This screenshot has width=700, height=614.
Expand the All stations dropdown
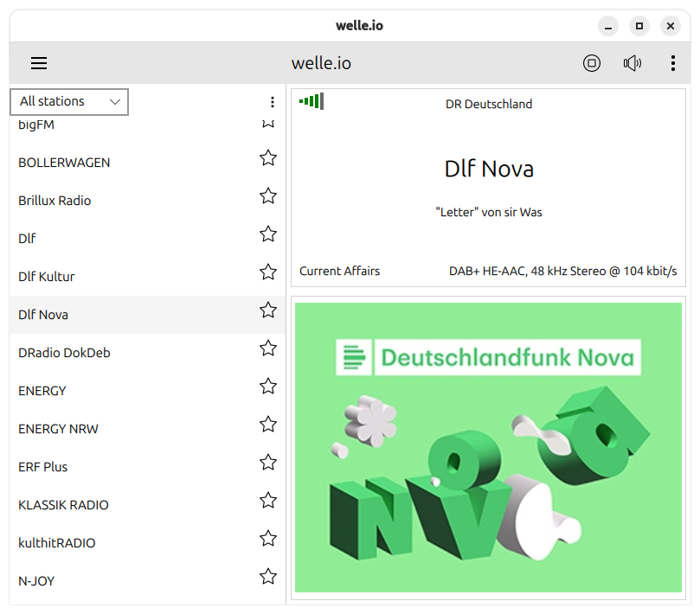point(69,101)
